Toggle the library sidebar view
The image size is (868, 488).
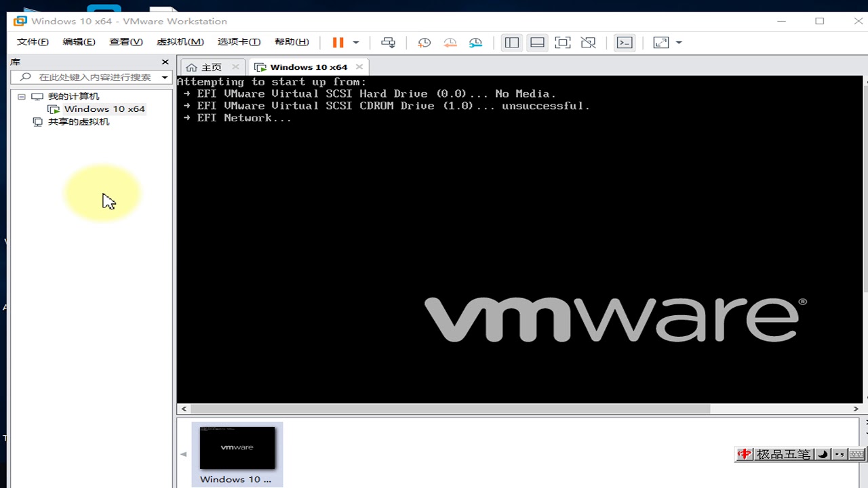pos(512,43)
